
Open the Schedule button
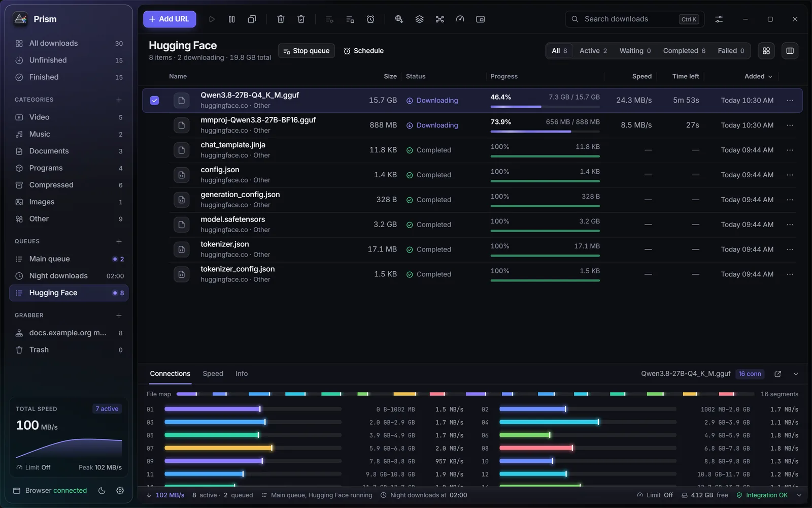(363, 51)
